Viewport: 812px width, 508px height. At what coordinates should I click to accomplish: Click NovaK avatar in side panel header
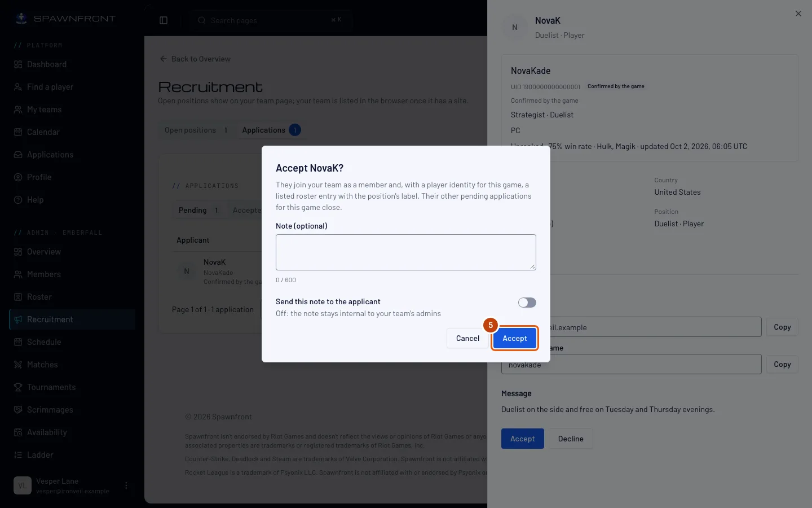(x=514, y=27)
